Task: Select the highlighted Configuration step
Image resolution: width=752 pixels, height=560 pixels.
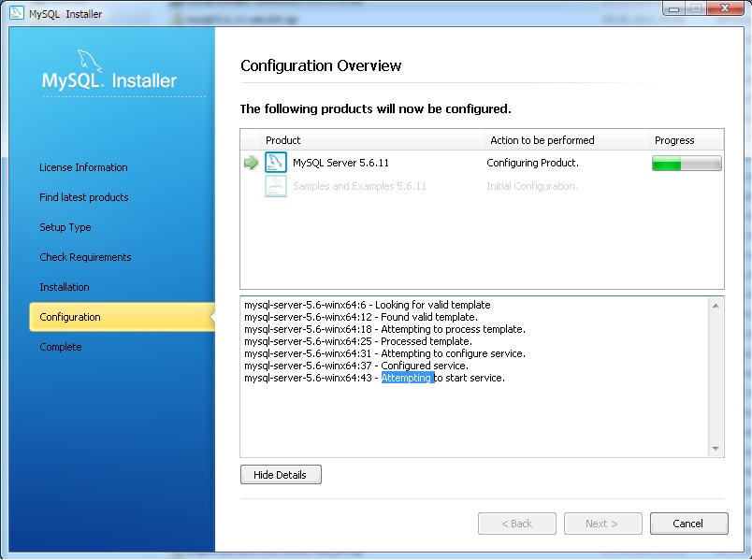Action: pos(122,317)
